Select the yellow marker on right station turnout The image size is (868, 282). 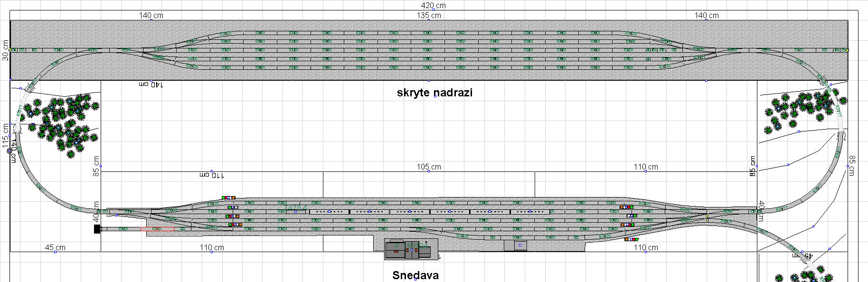(707, 216)
